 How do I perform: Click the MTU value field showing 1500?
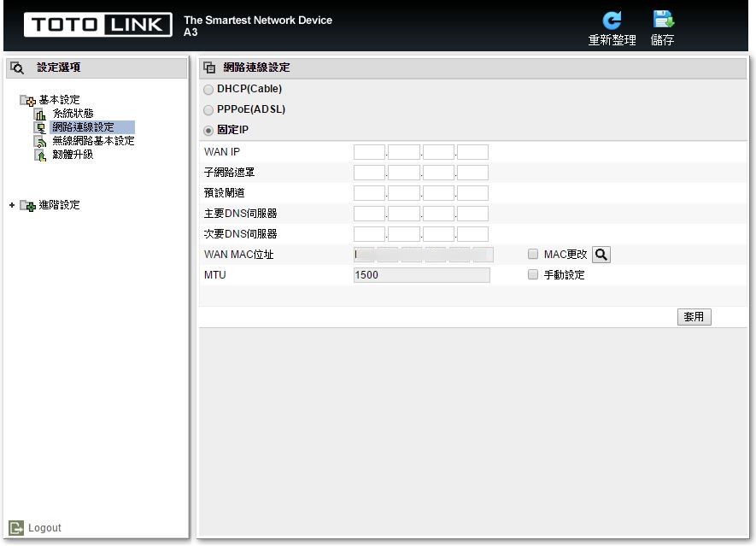coord(422,275)
